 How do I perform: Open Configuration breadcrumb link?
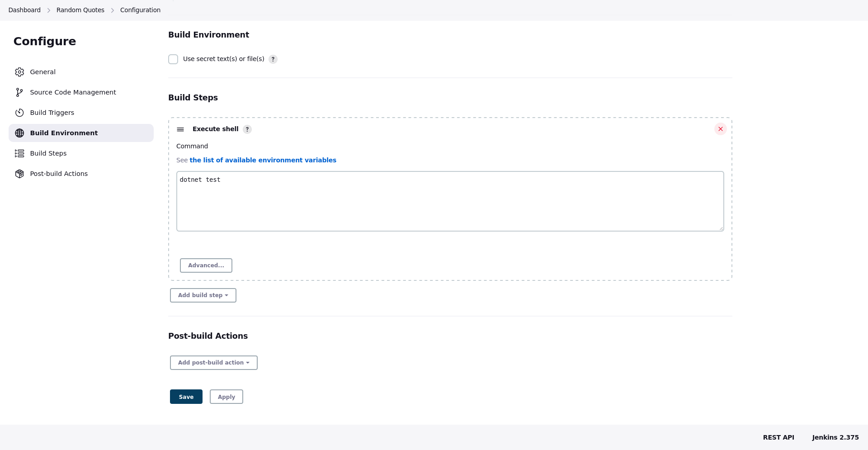click(140, 10)
